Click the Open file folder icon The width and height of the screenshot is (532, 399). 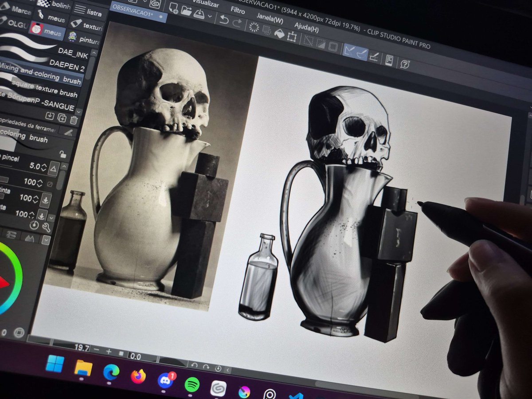(187, 11)
